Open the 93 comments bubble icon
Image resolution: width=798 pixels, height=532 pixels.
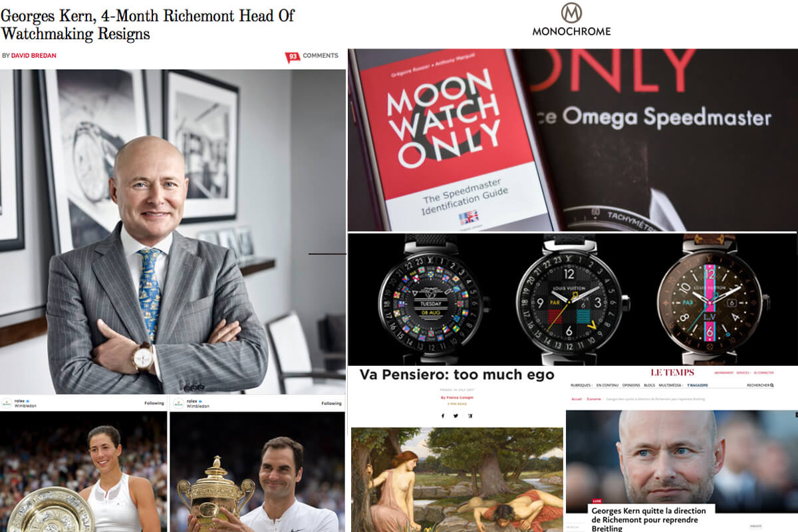[292, 57]
